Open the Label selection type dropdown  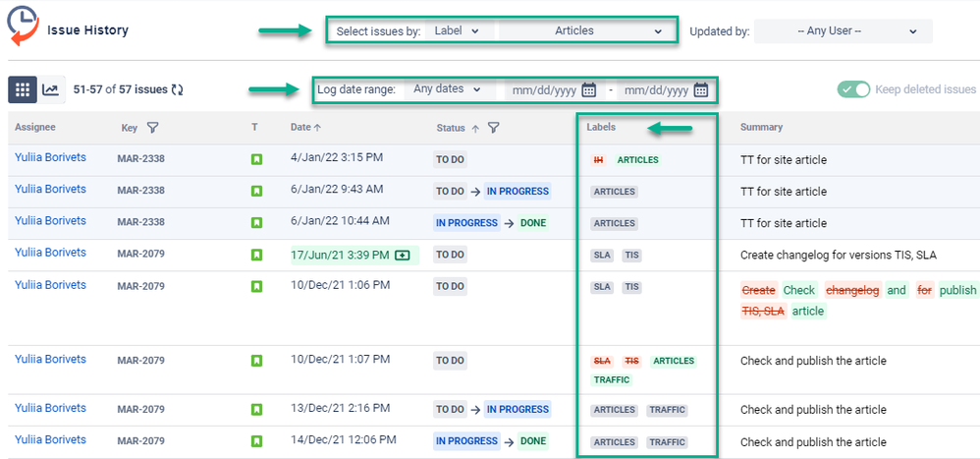coord(458,30)
